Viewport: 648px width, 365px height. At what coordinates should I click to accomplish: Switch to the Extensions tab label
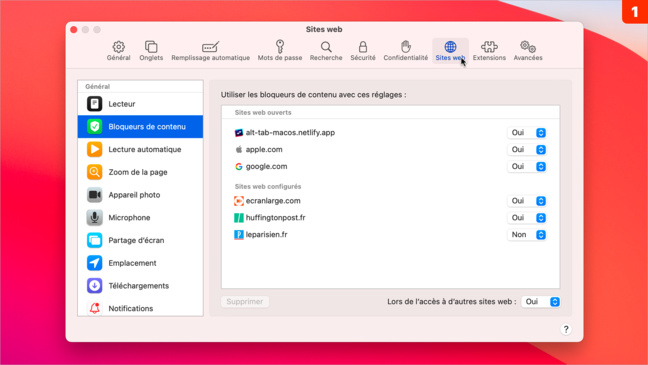(489, 58)
